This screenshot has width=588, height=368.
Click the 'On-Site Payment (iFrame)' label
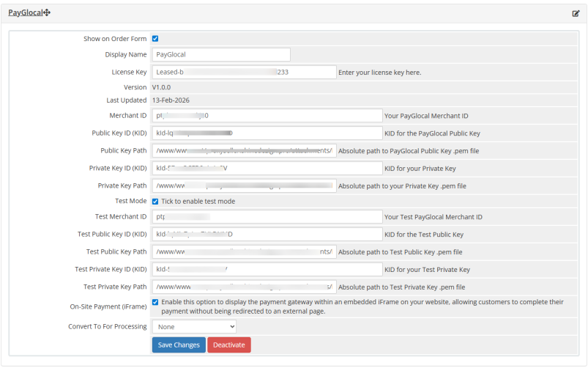(108, 307)
